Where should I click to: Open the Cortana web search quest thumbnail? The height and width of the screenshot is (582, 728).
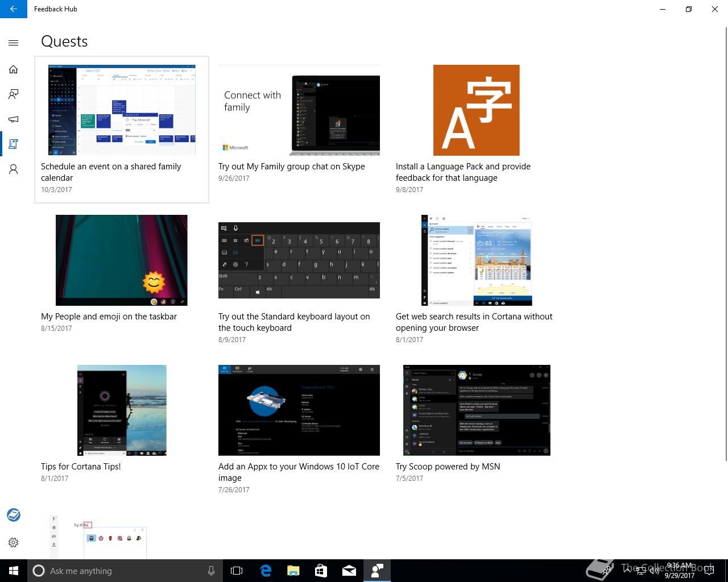point(477,260)
